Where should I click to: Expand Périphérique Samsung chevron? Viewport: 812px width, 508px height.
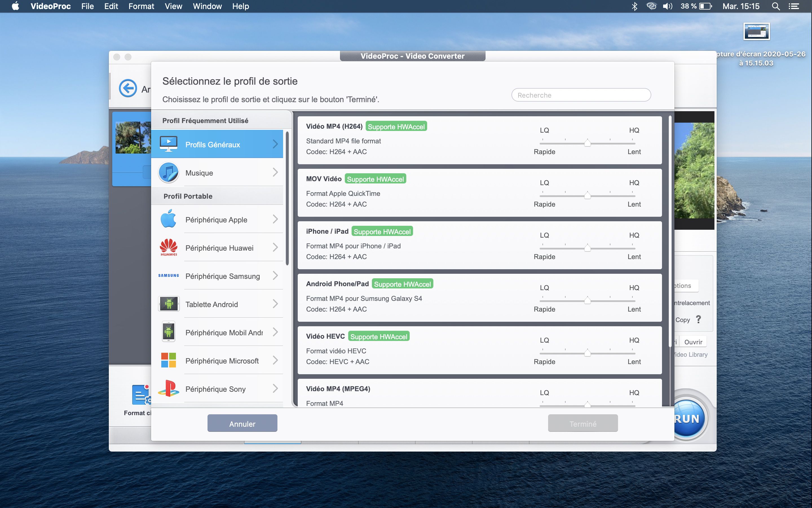tap(275, 275)
